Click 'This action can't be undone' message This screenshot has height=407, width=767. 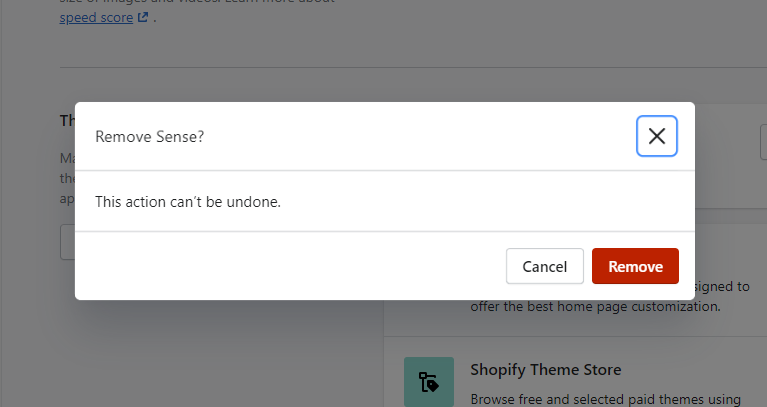point(188,202)
